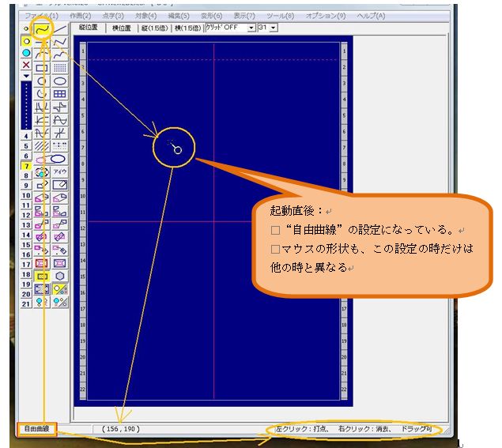Image resolution: width=502 pixels, height=448 pixels.
Task: Select the dotted fill pattern tool
Action: pyautogui.click(x=59, y=67)
